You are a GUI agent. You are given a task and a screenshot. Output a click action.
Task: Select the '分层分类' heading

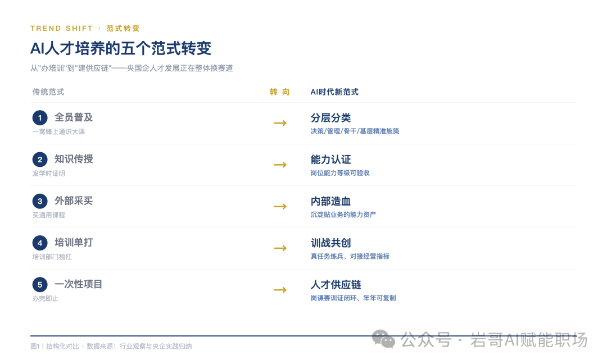click(x=330, y=117)
